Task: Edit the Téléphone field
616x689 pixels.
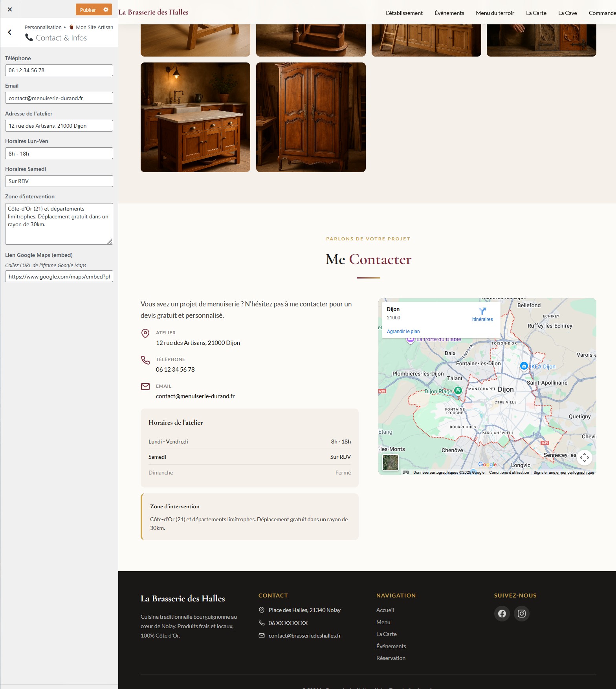Action: (x=59, y=70)
